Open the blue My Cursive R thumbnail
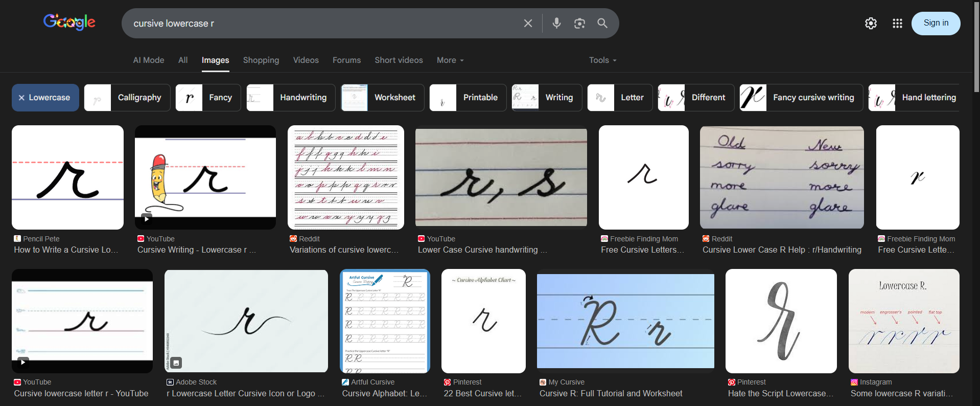Viewport: 980px width, 406px height. click(x=625, y=321)
